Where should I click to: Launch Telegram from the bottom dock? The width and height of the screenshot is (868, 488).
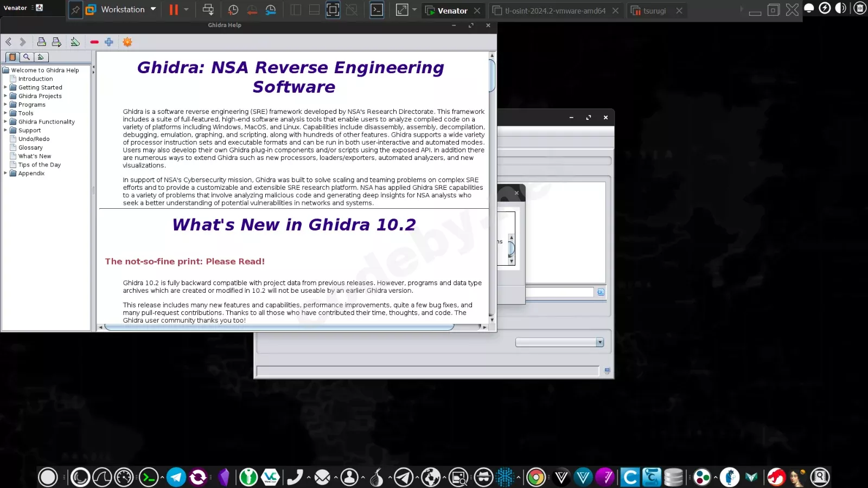(176, 477)
